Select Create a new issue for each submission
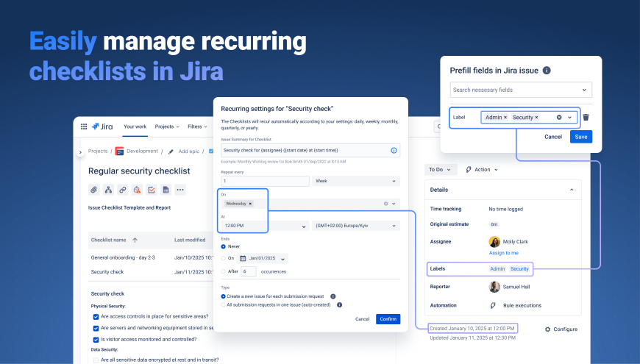This screenshot has width=640, height=364. 224,296
